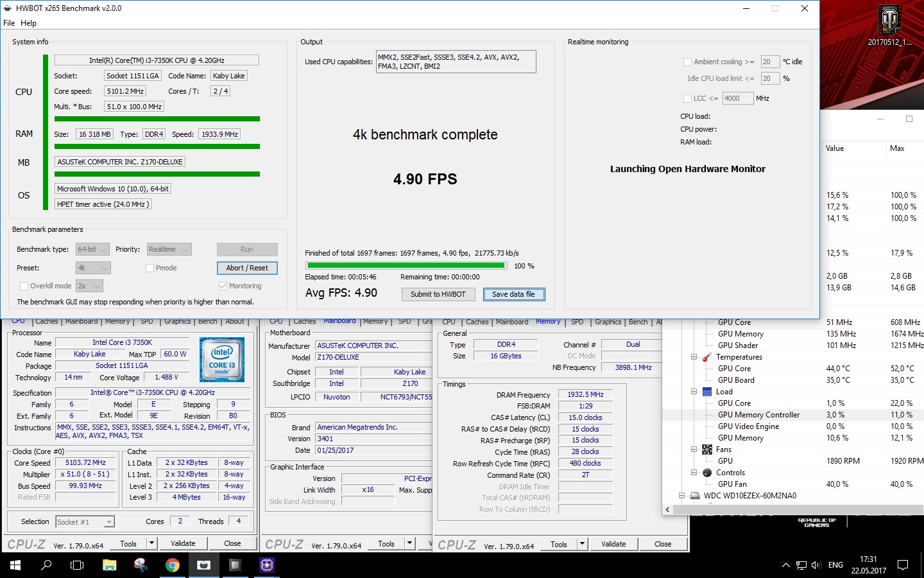Toggle the Pmode checkbox
Viewport: 924px width, 578px height.
click(150, 268)
